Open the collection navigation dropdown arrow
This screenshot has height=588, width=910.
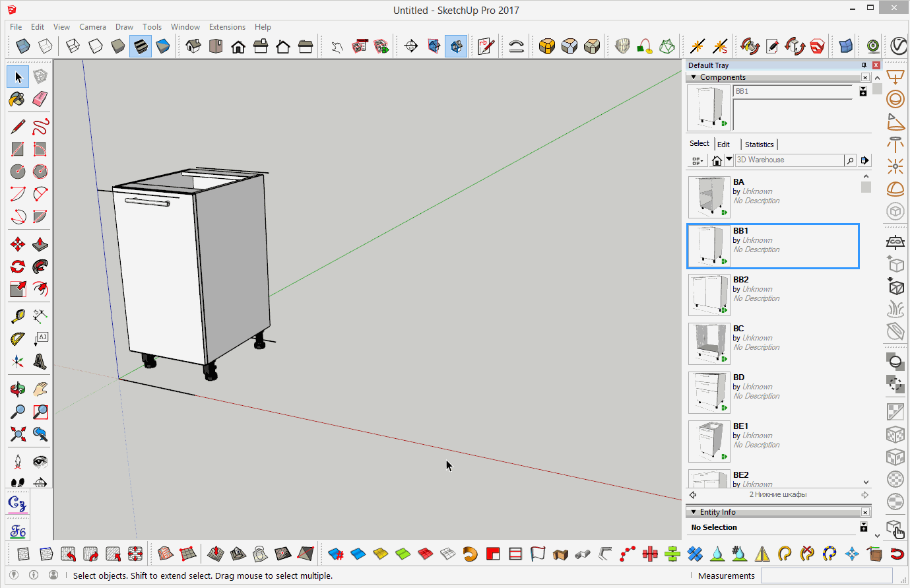(729, 160)
